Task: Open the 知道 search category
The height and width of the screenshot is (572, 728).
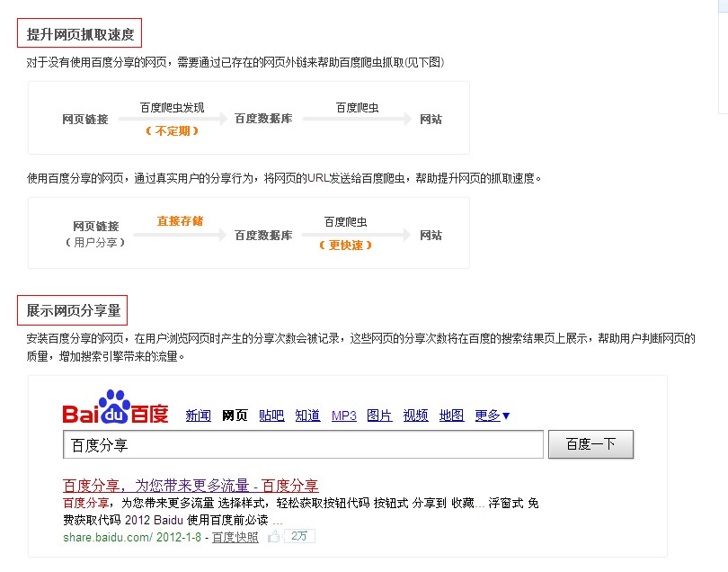Action: tap(307, 416)
